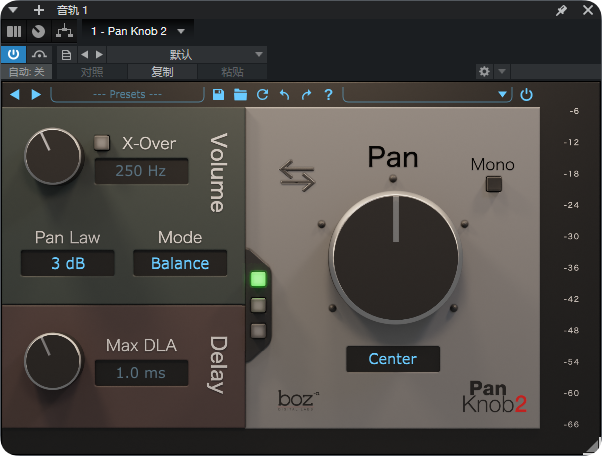This screenshot has width=602, height=456.
Task: Go to next host preset arrow
Action: pos(99,55)
